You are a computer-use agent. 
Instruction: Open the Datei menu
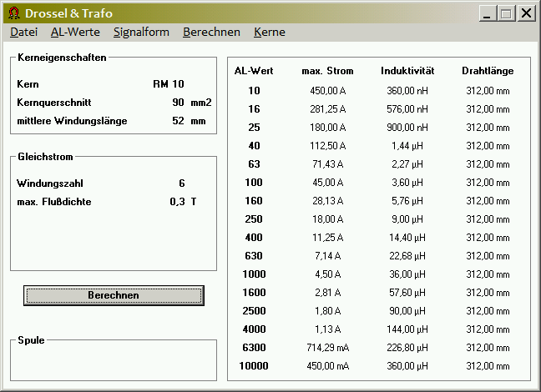(x=24, y=32)
